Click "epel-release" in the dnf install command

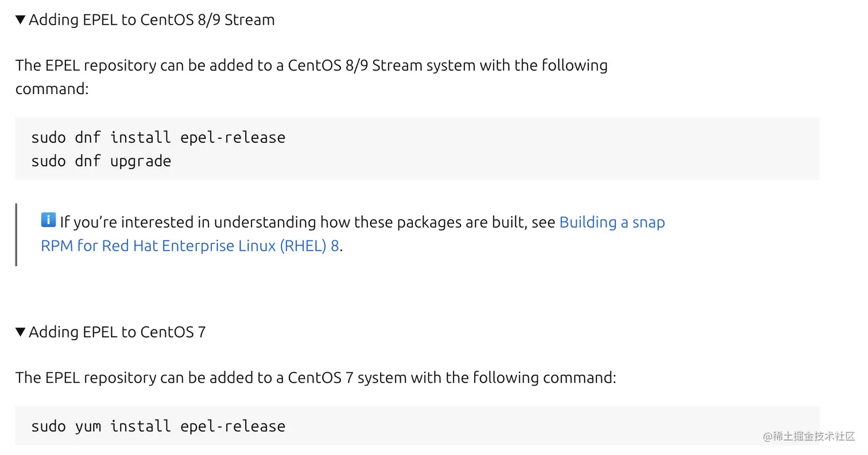(232, 138)
